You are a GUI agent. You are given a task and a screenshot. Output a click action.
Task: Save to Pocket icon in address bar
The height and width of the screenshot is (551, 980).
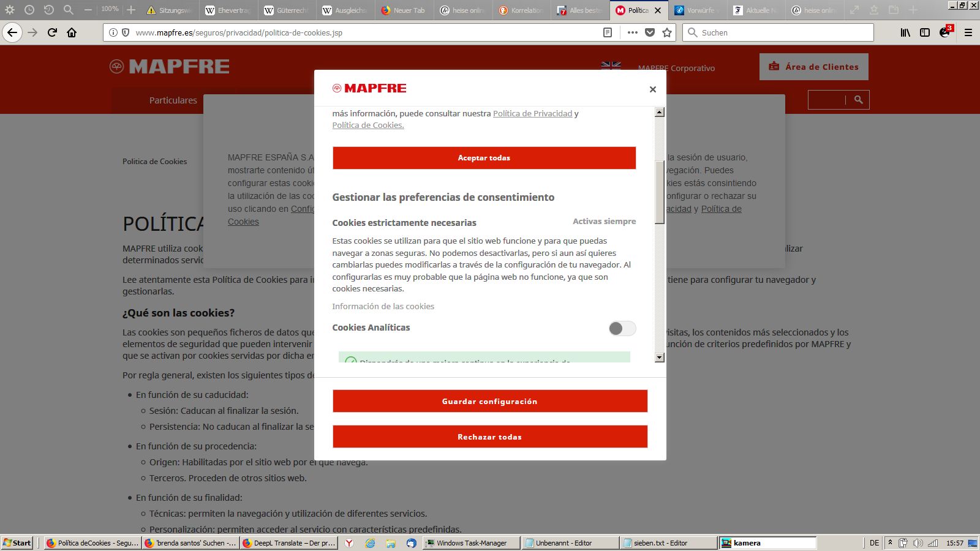coord(650,32)
